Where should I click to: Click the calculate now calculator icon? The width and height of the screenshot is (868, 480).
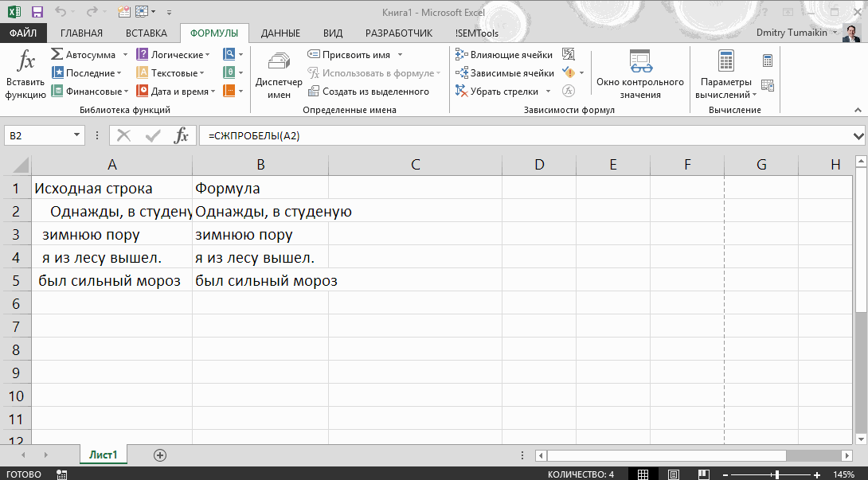point(767,60)
